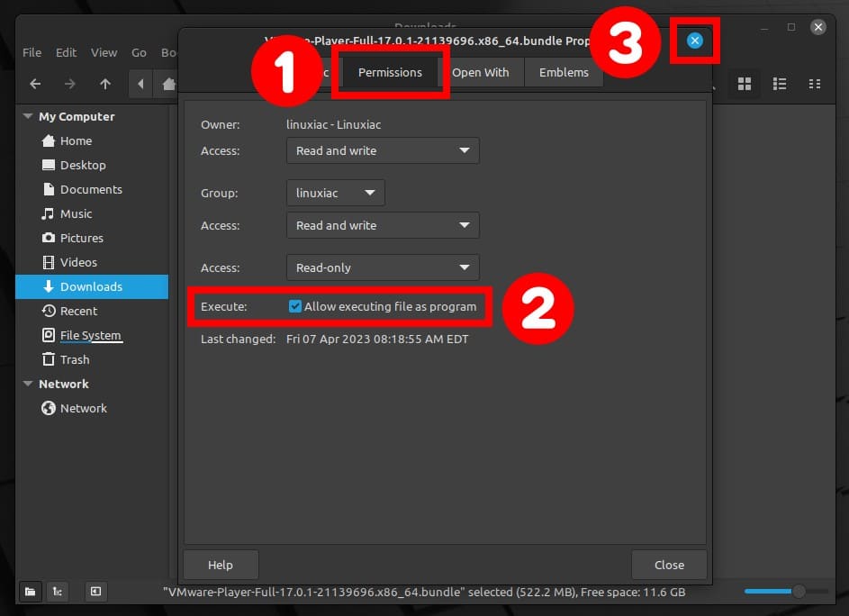Open the Go menu
The image size is (849, 616).
click(140, 52)
